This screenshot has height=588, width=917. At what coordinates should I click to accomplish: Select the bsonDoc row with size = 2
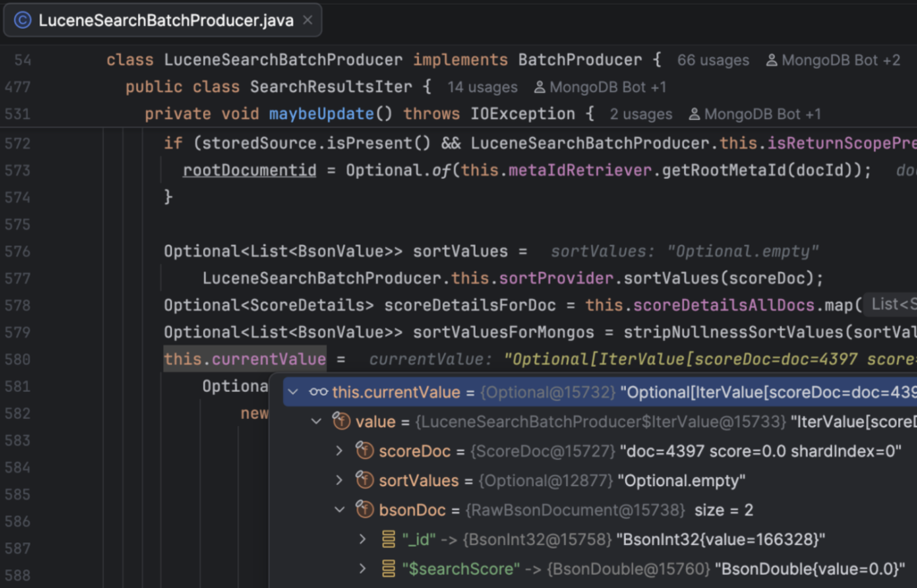click(600, 509)
